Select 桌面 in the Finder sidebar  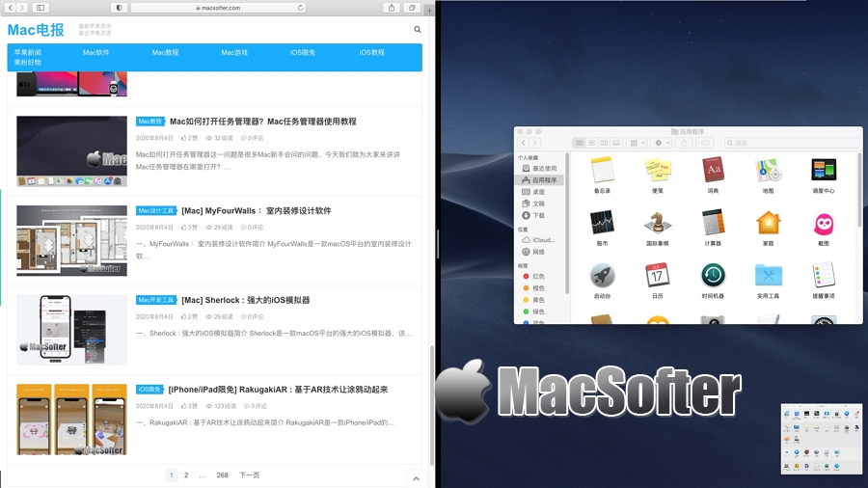[x=540, y=192]
